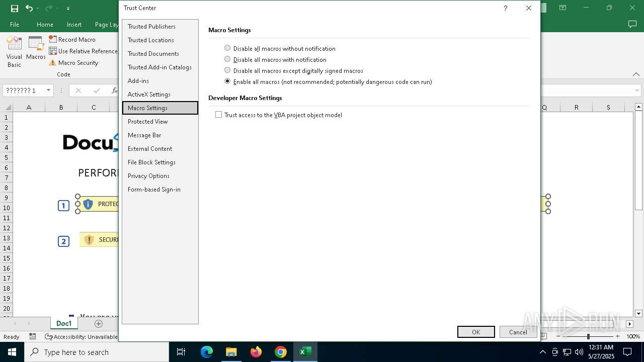644x362 pixels.
Task: Click the Windows Start button
Action: [x=12, y=352]
